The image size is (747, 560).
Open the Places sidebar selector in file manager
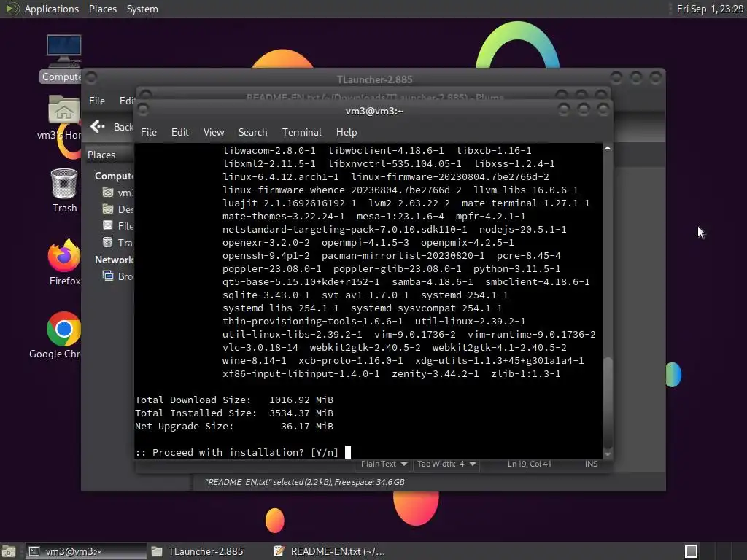[108, 155]
